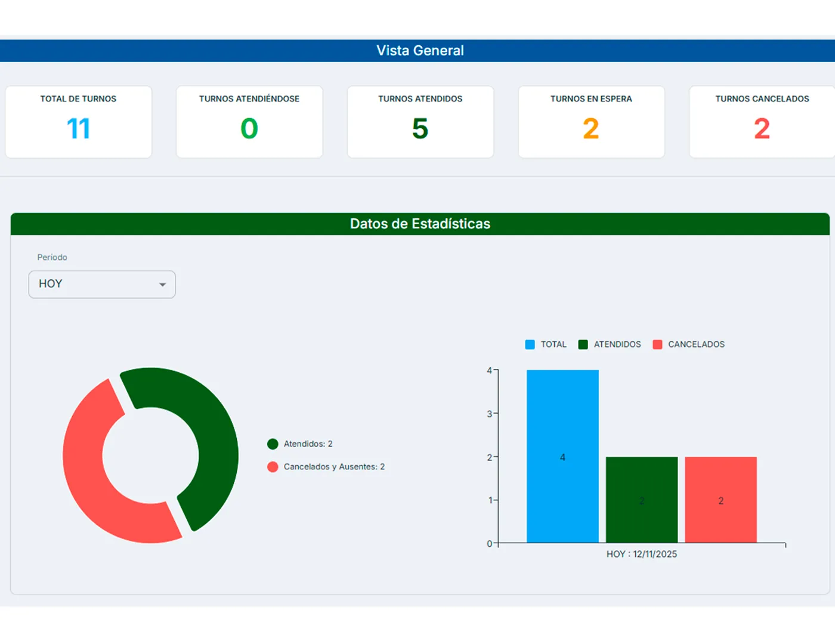
Task: Click the red 2 in Turnos Cancelados
Action: [762, 129]
